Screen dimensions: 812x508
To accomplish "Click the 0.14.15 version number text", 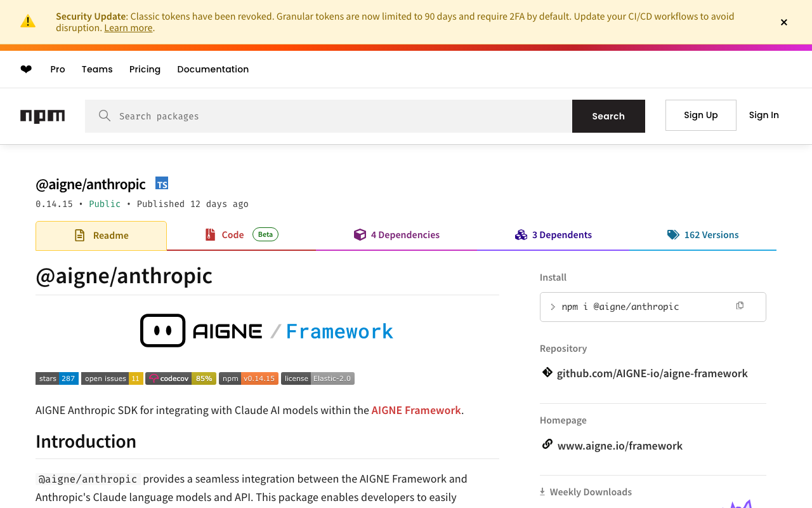I will click(x=54, y=204).
